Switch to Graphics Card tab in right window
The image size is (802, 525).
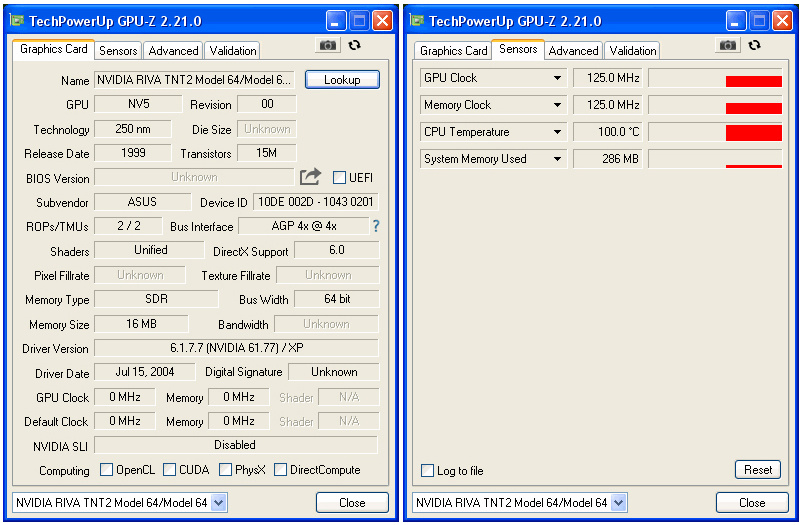tap(453, 51)
